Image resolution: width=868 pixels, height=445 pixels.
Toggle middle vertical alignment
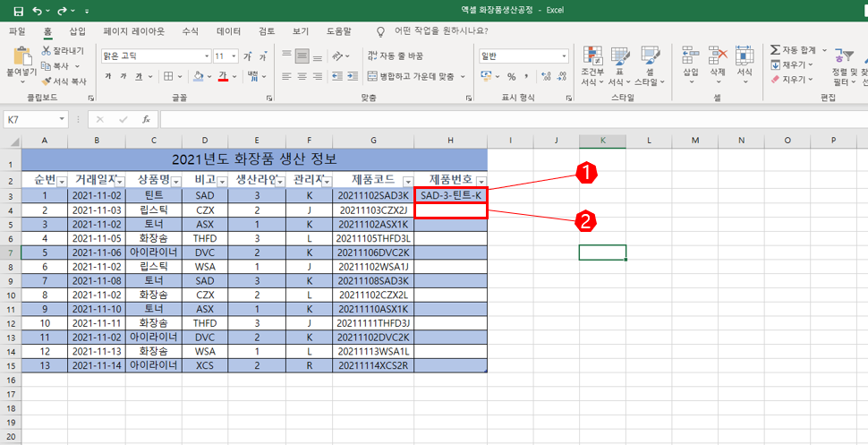[302, 56]
